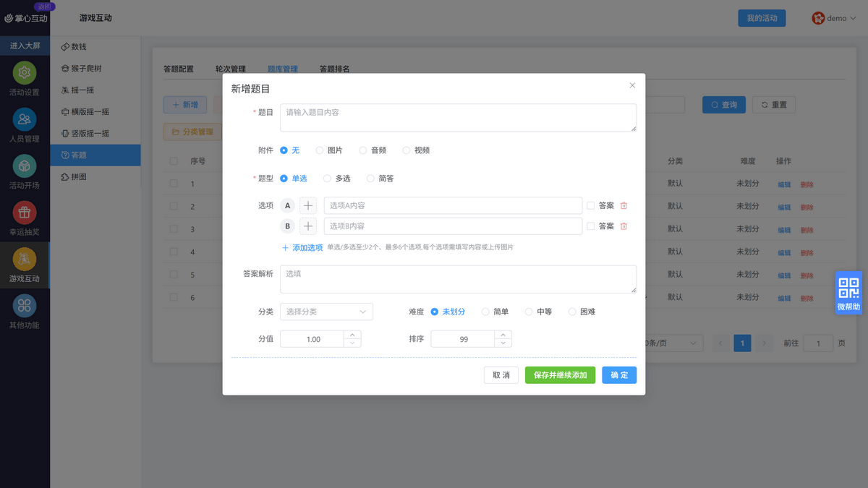Click 取消 to cancel the dialog

pos(501,375)
